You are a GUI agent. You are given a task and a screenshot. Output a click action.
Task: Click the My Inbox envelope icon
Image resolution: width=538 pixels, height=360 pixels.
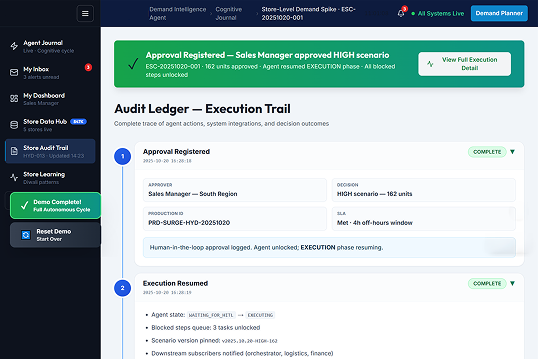[x=14, y=72]
